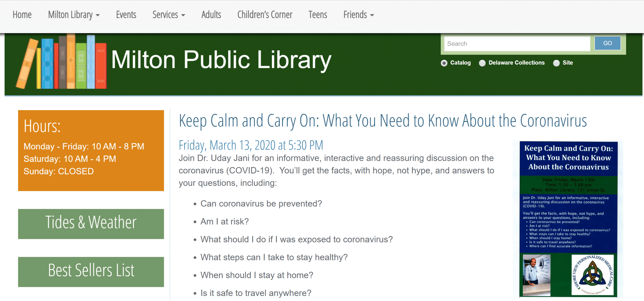Click 'What steps can I take' bullet
644x301 pixels.
click(274, 257)
